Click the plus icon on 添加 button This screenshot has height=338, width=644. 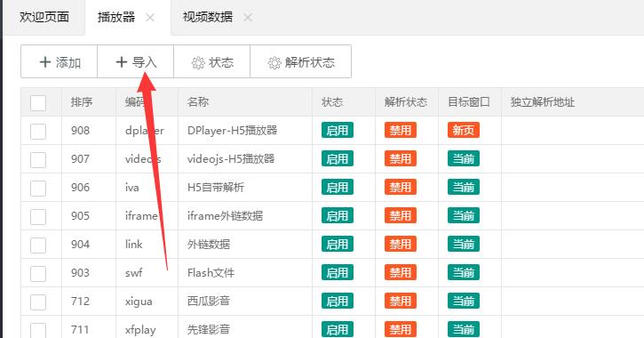[44, 62]
